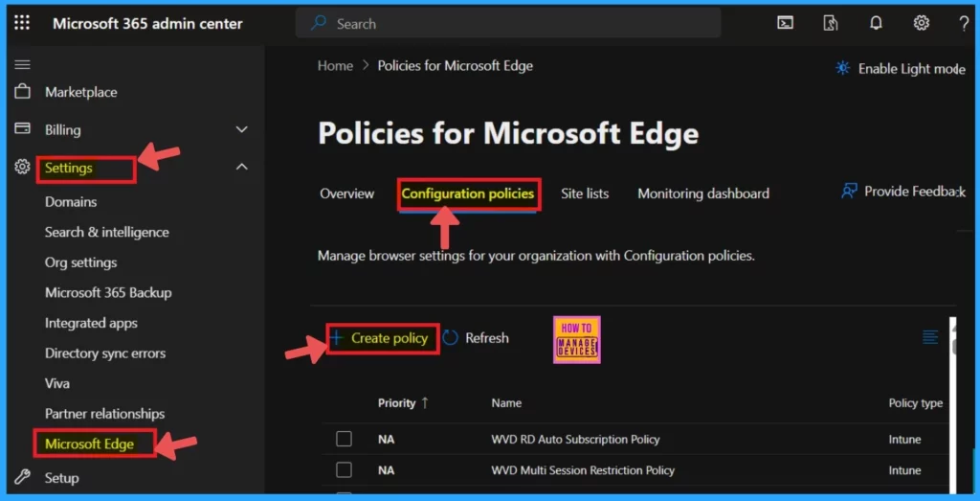Open Domains under Settings

pyautogui.click(x=71, y=202)
